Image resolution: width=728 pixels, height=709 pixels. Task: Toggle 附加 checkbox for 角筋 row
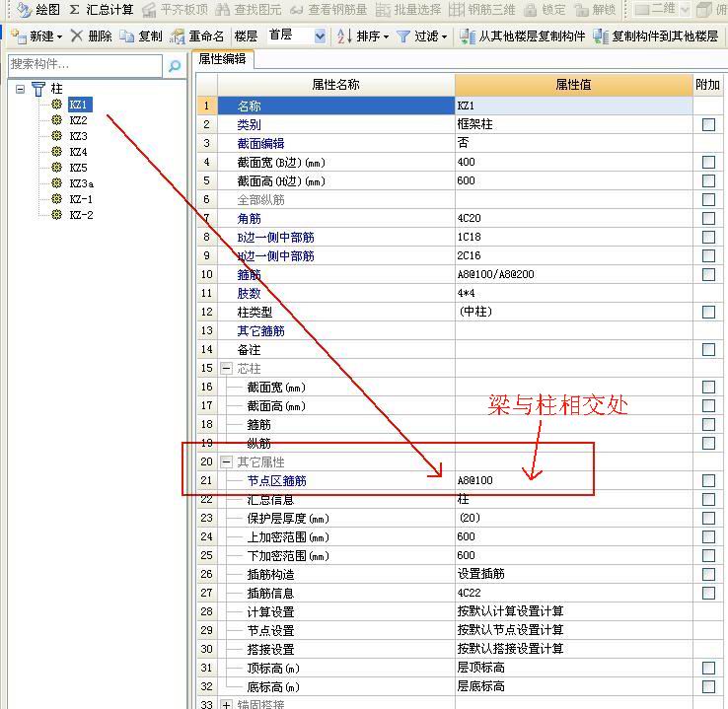click(708, 218)
